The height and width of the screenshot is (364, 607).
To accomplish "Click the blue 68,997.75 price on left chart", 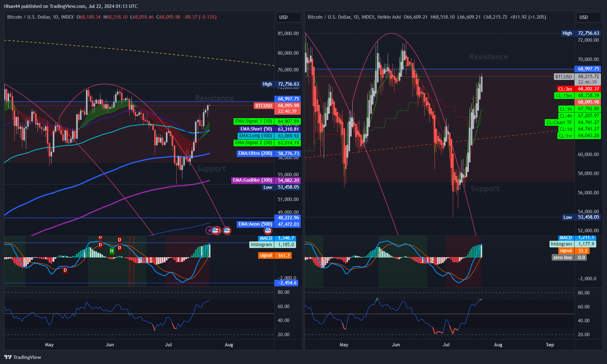I will click(x=288, y=99).
